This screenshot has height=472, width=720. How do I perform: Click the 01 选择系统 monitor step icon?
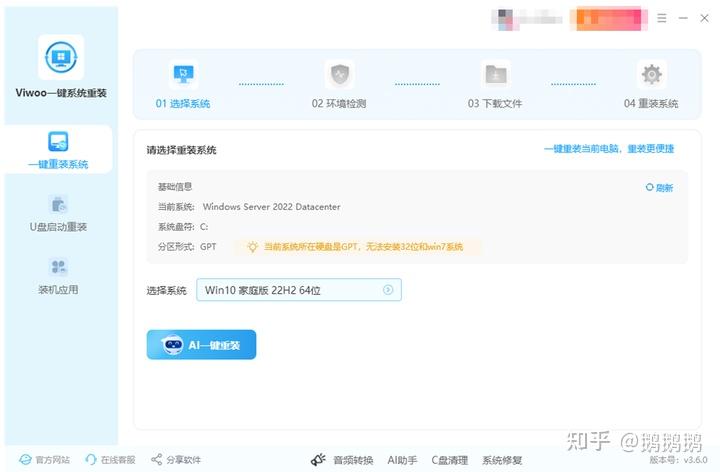183,74
